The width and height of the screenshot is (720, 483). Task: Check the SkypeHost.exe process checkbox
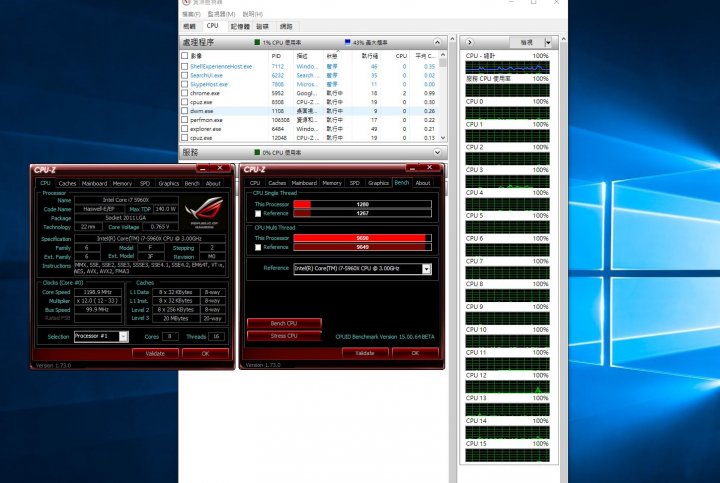click(x=185, y=84)
